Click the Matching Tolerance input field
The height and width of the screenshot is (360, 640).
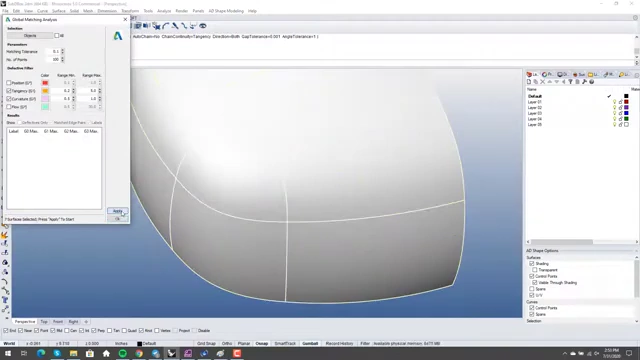(53, 51)
